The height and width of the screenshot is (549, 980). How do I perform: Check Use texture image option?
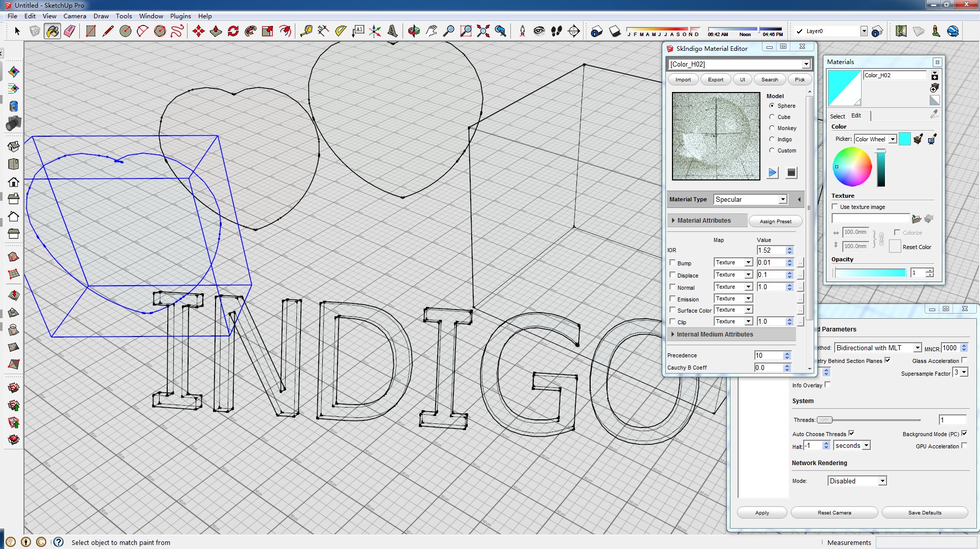click(x=835, y=206)
